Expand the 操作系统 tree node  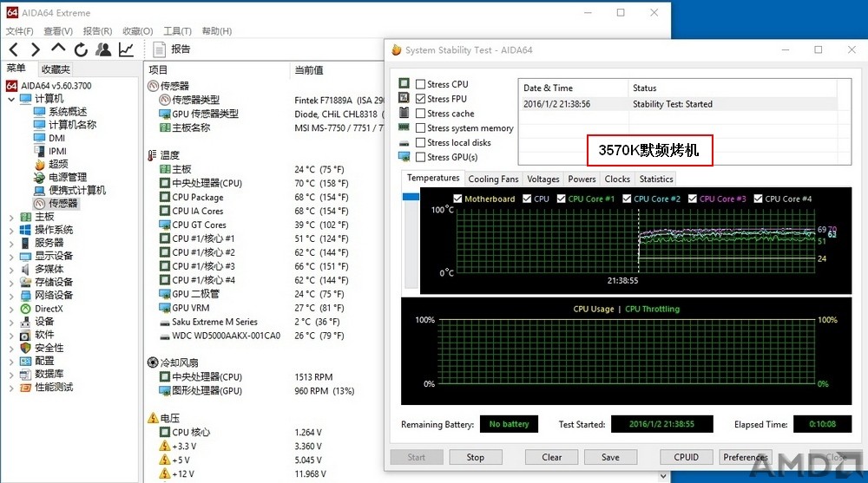[11, 230]
